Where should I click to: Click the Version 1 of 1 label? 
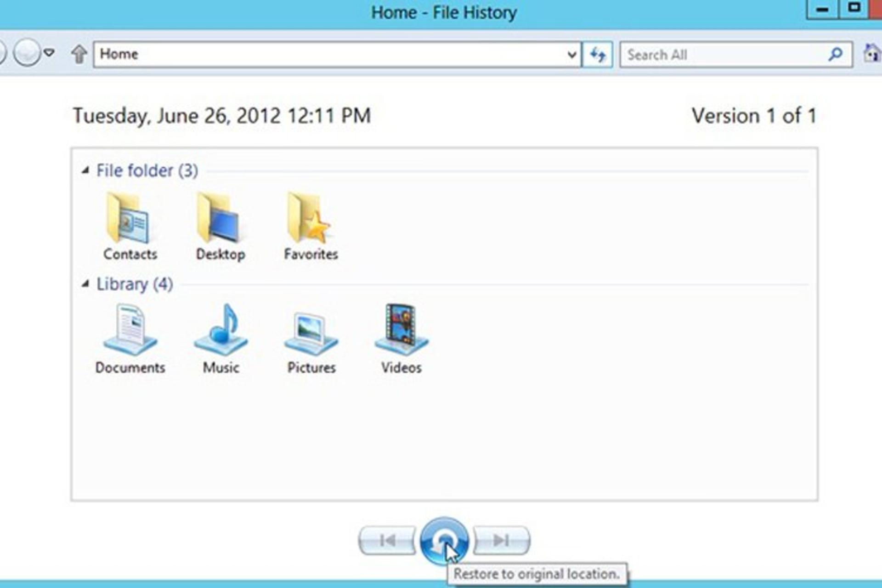pyautogui.click(x=754, y=116)
